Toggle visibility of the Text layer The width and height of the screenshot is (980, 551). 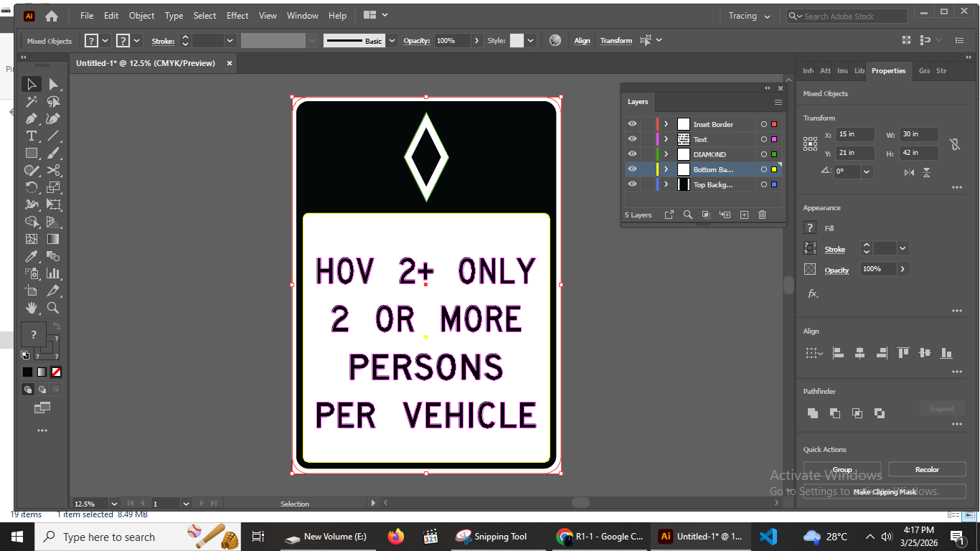coord(632,139)
